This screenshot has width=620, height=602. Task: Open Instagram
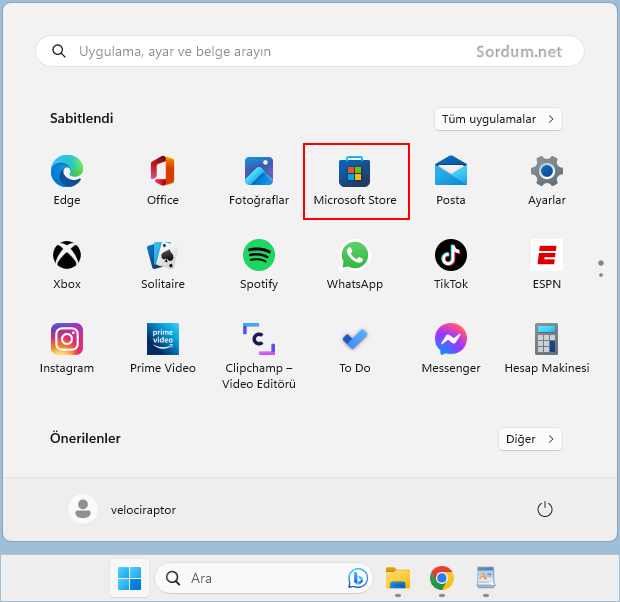pyautogui.click(x=67, y=348)
